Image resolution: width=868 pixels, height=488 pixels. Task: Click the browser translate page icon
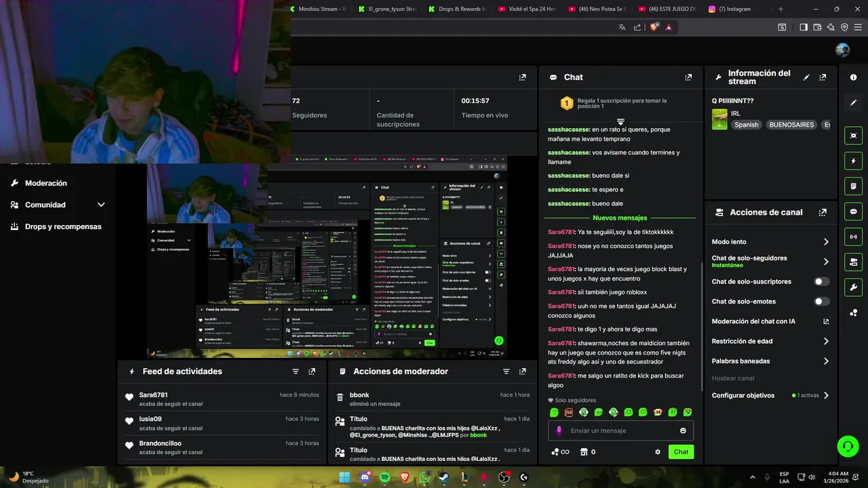(622, 27)
